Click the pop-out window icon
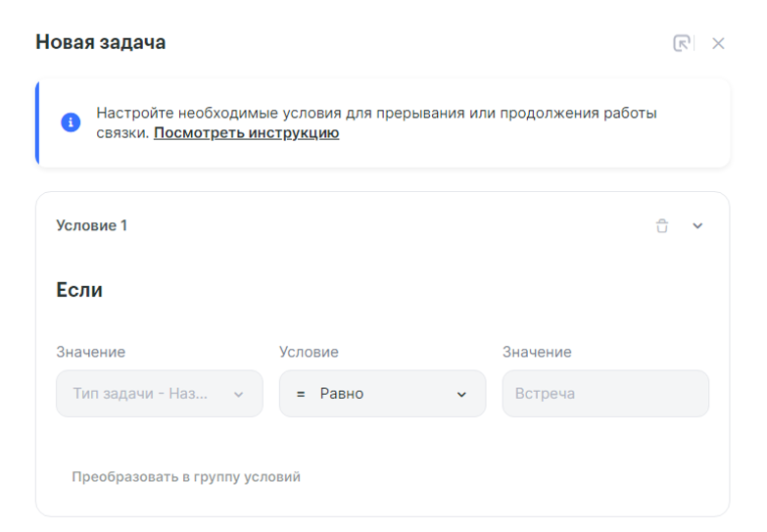767x532 pixels. pyautogui.click(x=682, y=43)
